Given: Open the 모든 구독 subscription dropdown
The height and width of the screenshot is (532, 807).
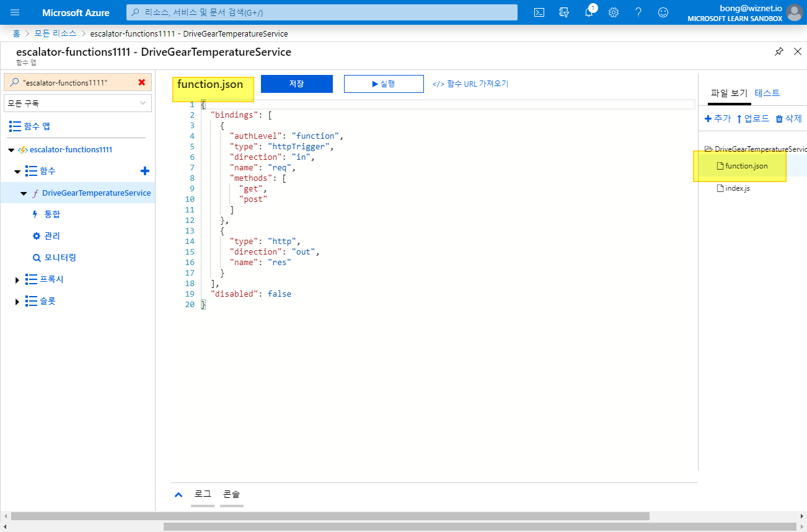Looking at the screenshot, I should click(x=77, y=103).
